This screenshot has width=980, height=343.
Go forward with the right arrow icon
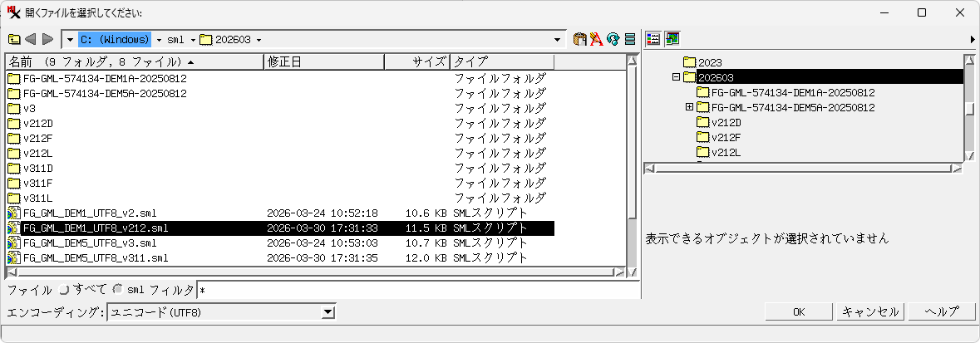pyautogui.click(x=47, y=39)
